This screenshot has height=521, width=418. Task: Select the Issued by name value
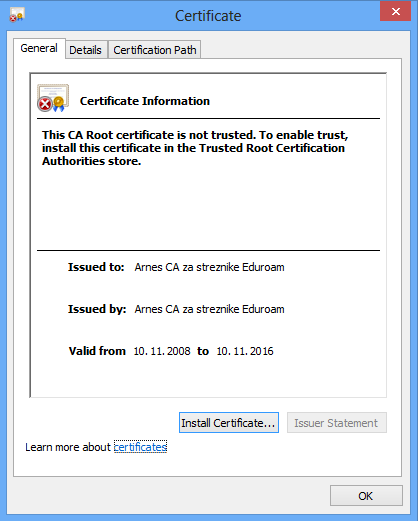pyautogui.click(x=209, y=309)
